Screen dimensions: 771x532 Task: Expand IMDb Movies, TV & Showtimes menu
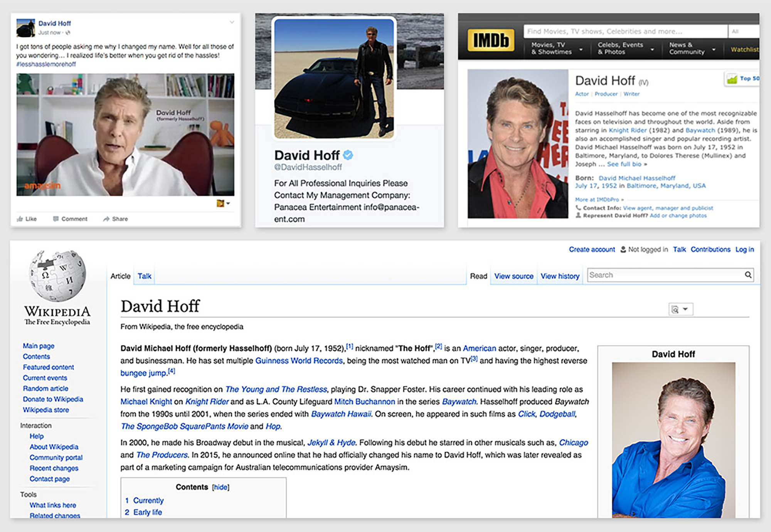(557, 49)
